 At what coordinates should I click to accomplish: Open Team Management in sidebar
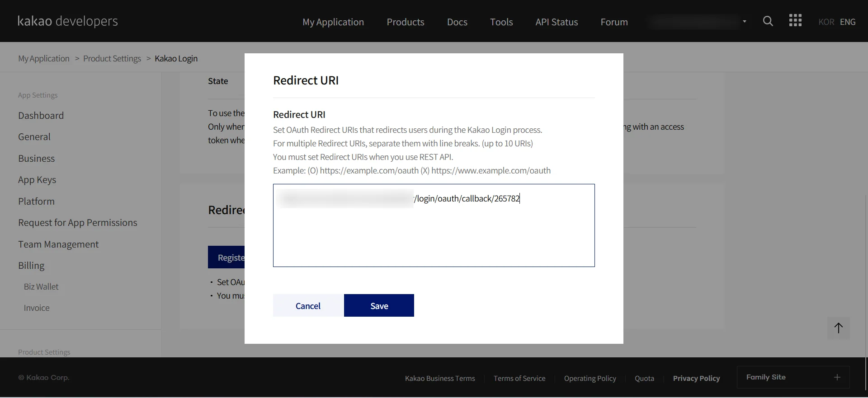(x=58, y=244)
